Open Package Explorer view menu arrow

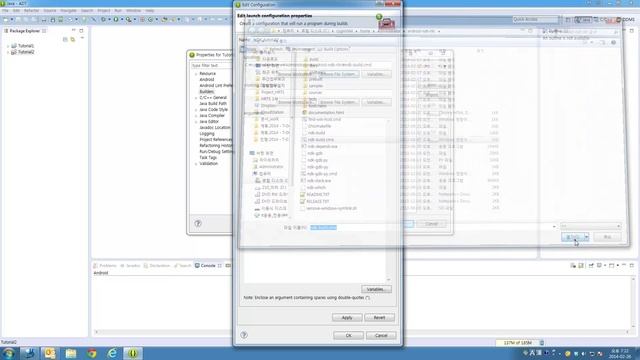point(82,38)
